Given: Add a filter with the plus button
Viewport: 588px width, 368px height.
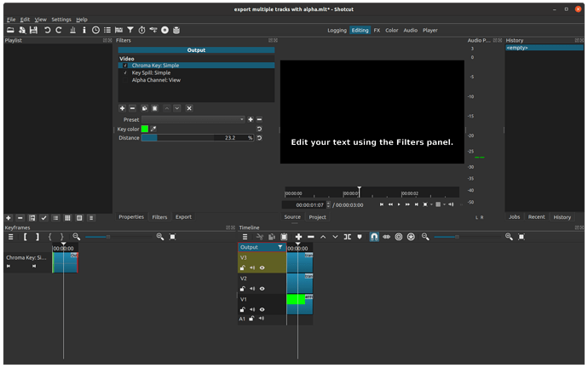Looking at the screenshot, I should coord(122,108).
